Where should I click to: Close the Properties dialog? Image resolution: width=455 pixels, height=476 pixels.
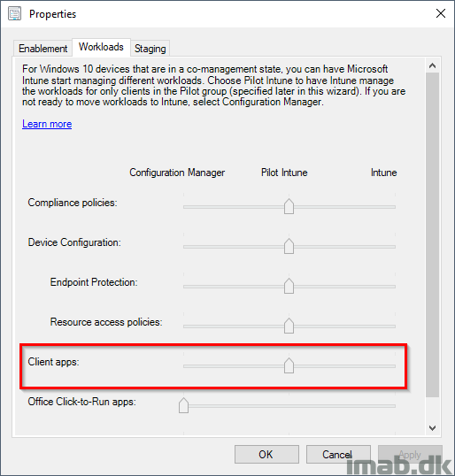[441, 13]
